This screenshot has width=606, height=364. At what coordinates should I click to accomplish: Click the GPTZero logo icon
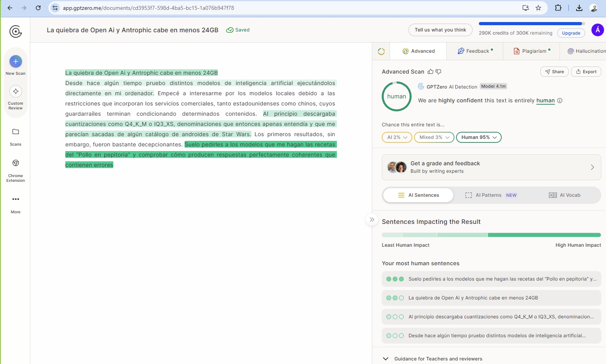point(15,31)
